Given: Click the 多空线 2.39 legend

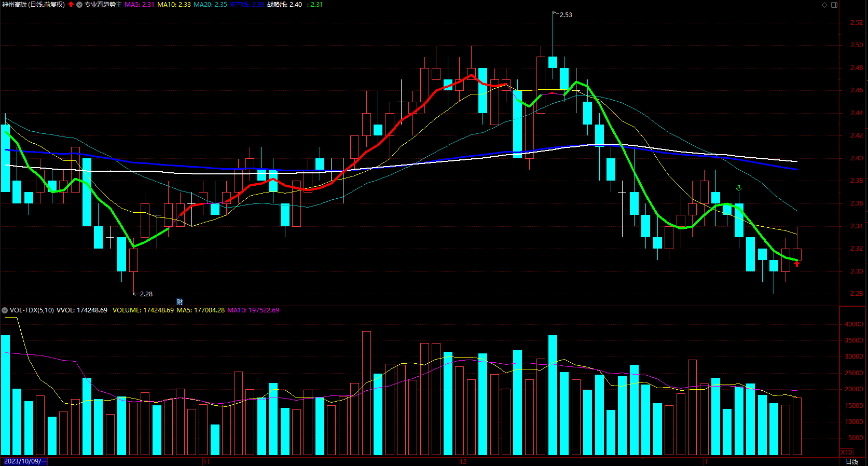Looking at the screenshot, I should [247, 5].
